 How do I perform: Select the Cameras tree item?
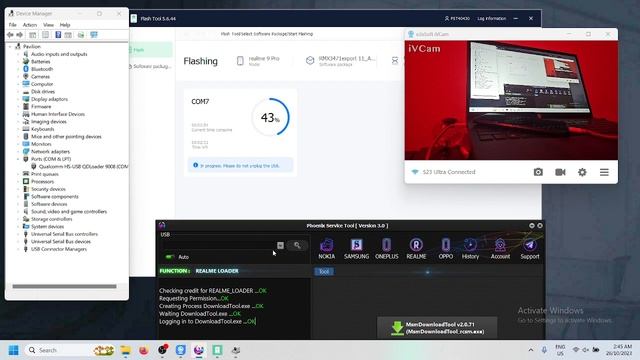[x=40, y=77]
